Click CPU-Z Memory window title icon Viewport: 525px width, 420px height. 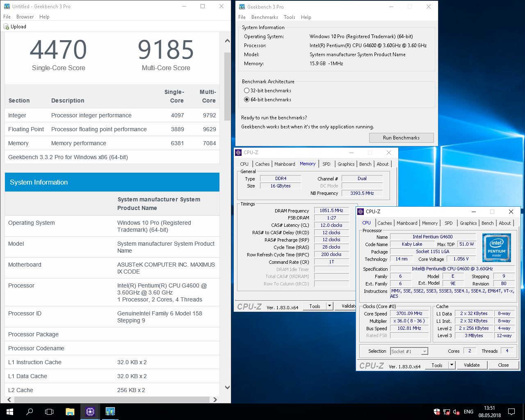[x=238, y=153]
